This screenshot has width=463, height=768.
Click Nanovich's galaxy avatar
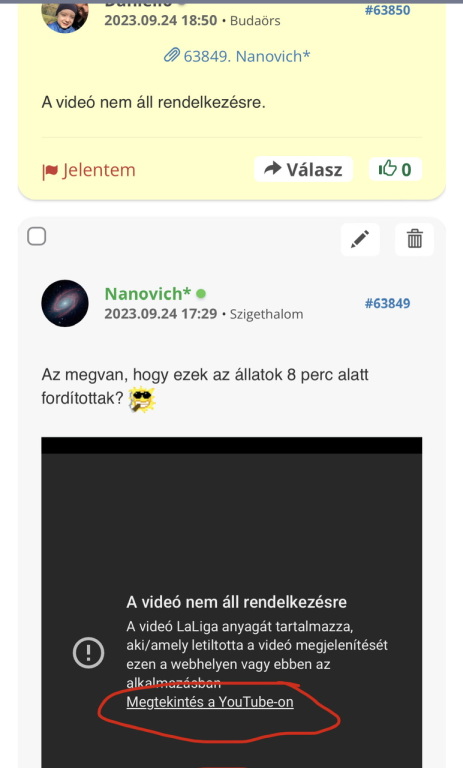click(65, 303)
